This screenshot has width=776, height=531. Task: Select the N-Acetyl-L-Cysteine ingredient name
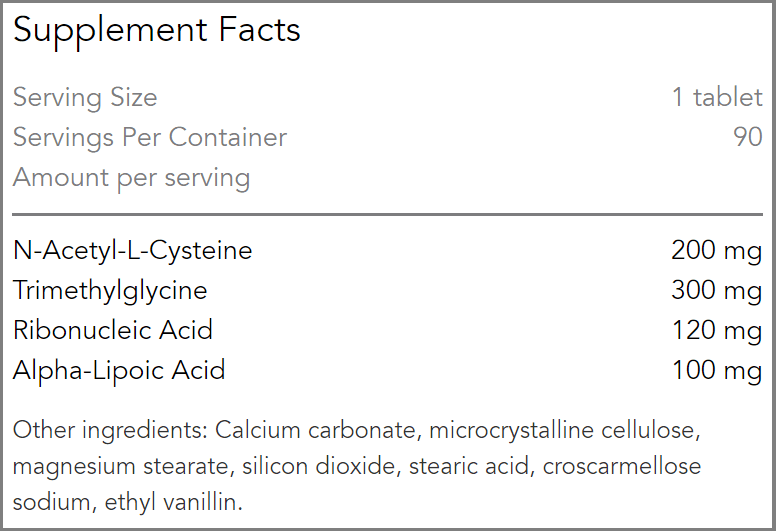(x=133, y=250)
